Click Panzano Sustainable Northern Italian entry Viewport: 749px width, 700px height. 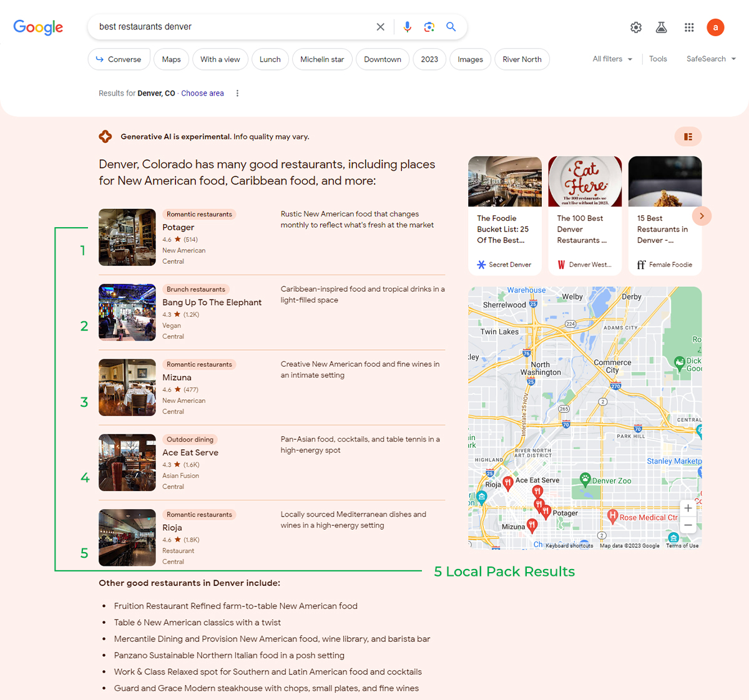229,656
